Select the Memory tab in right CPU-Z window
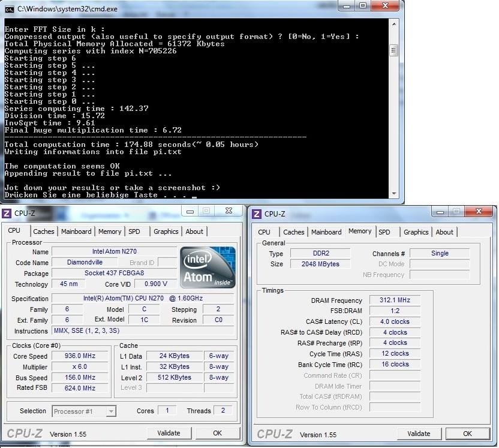This screenshot has height=448, width=499. [360, 231]
